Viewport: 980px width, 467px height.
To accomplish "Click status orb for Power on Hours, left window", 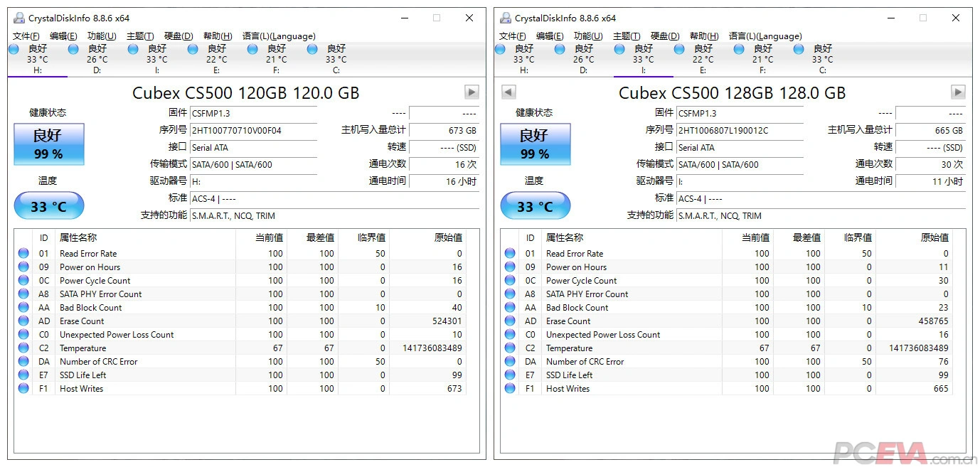I will pos(23,267).
